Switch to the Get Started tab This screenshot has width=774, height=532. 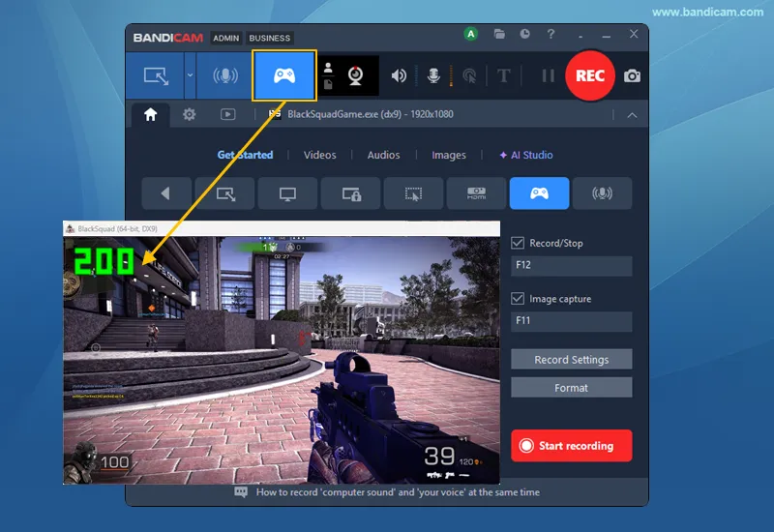pyautogui.click(x=245, y=155)
